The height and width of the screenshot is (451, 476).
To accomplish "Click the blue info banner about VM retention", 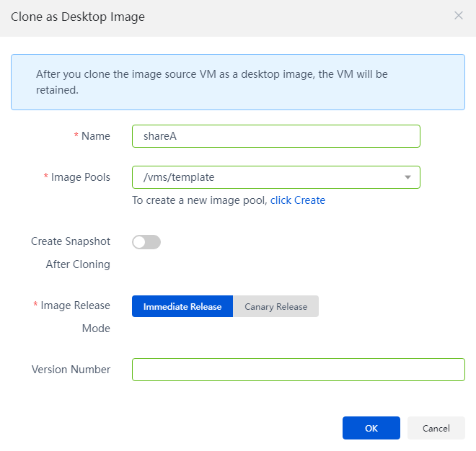I will click(x=238, y=82).
